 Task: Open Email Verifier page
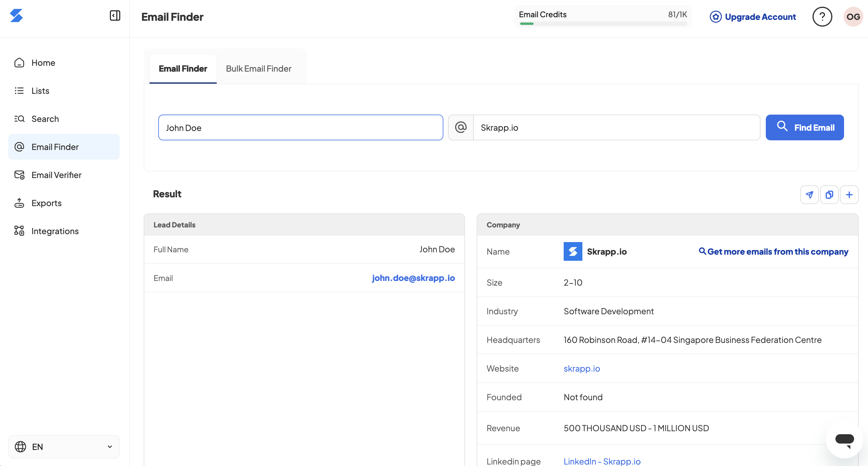point(64,175)
